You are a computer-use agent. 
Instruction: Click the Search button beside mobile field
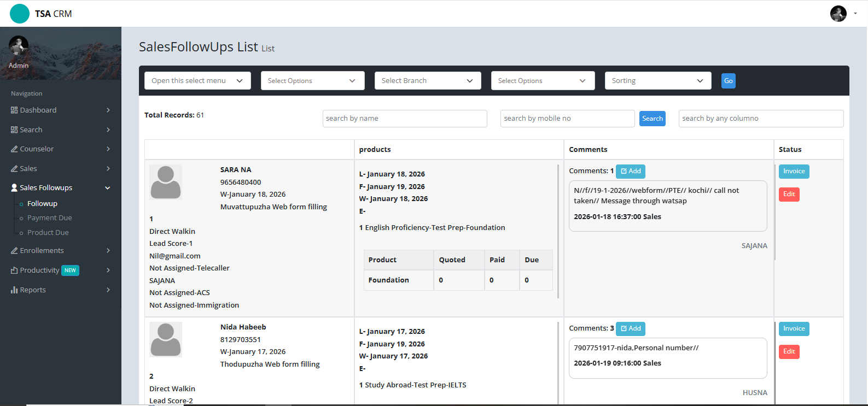(x=652, y=119)
